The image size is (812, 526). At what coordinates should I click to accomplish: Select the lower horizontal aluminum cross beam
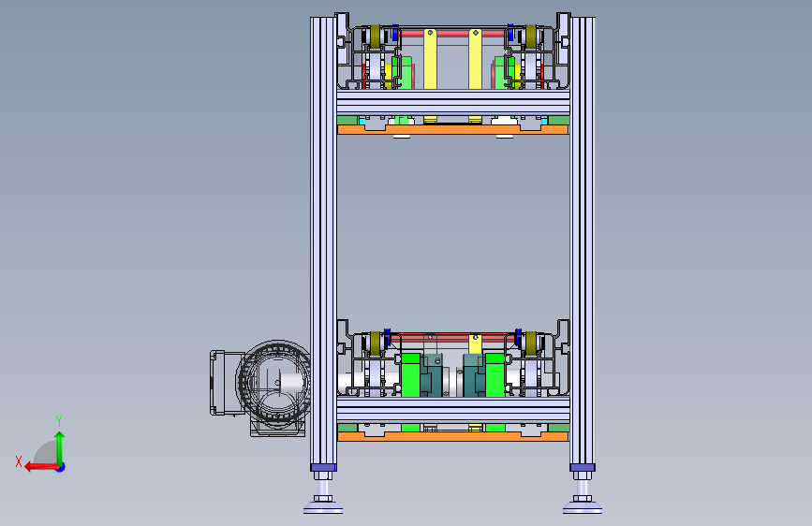coord(453,410)
